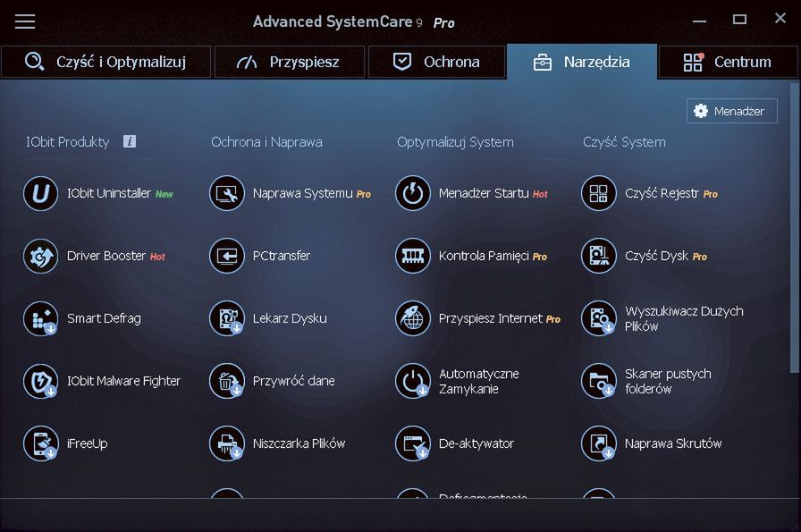Open the Automatyczne Zamykanie power icon

[413, 381]
